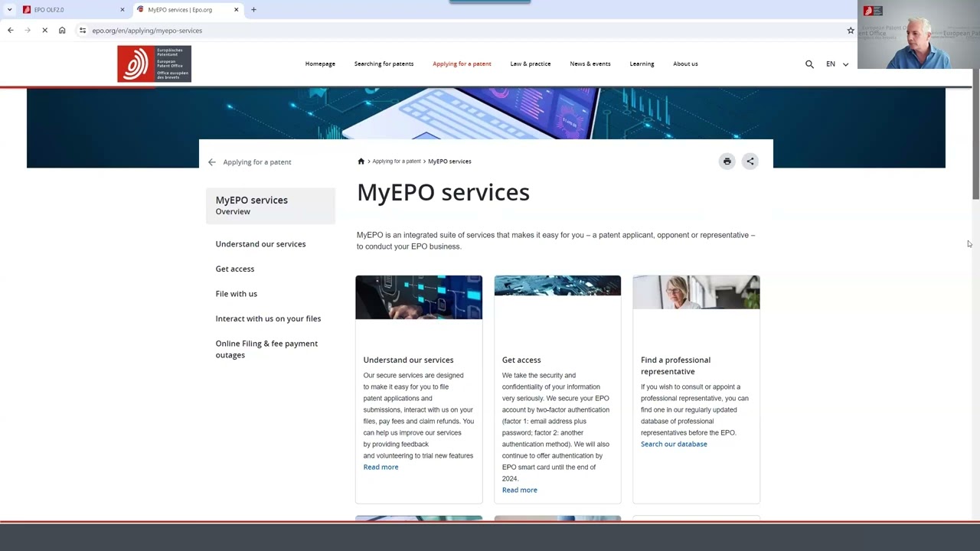
Task: Open browser home page button
Action: click(x=62, y=31)
